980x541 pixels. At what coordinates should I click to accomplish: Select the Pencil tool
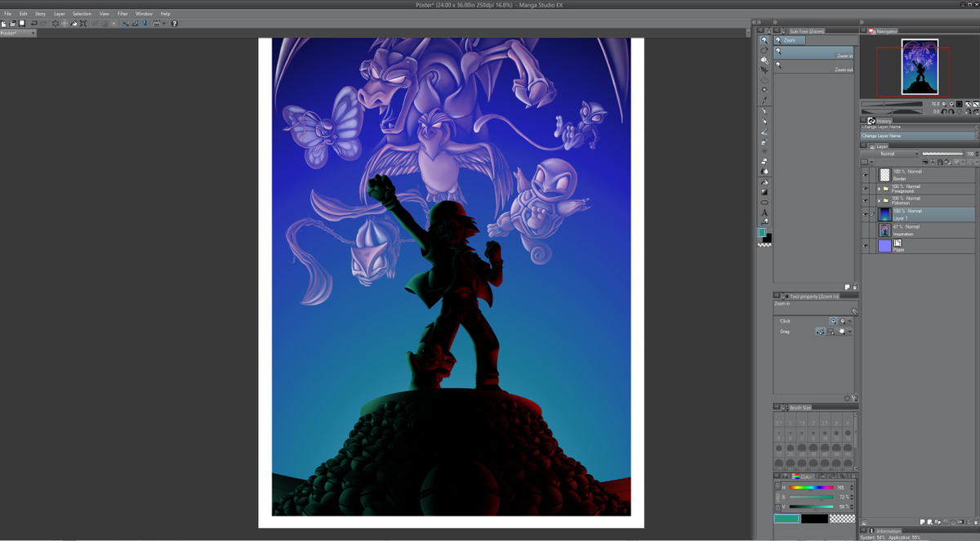click(764, 121)
